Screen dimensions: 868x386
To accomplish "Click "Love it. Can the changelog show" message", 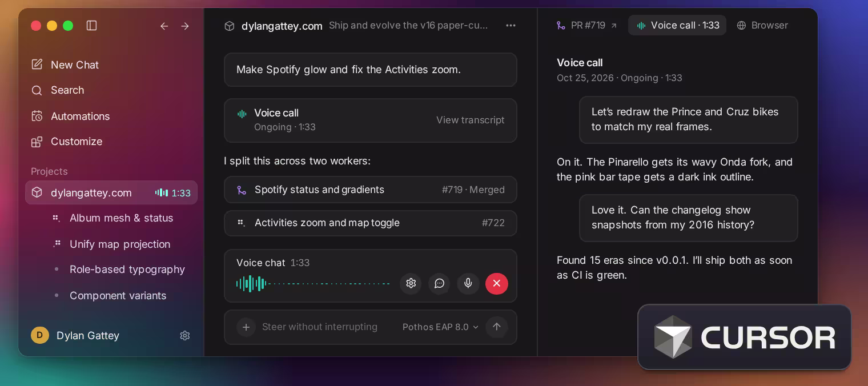I will (689, 218).
